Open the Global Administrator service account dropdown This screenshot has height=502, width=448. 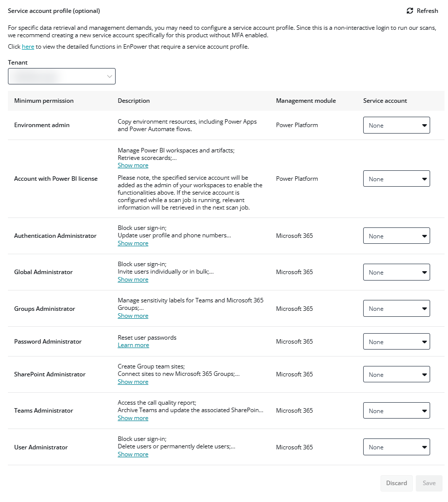396,272
